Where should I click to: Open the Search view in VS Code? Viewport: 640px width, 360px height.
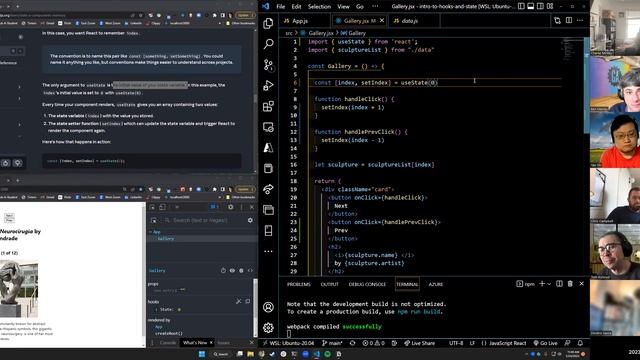(268, 44)
